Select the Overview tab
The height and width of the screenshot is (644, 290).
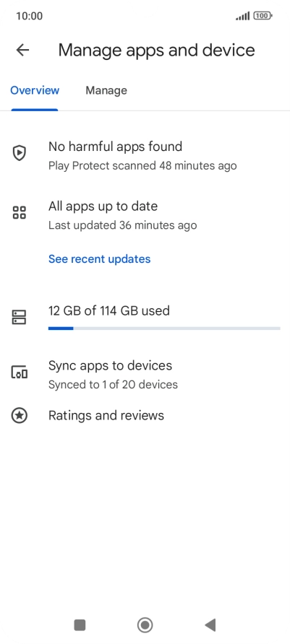point(35,90)
